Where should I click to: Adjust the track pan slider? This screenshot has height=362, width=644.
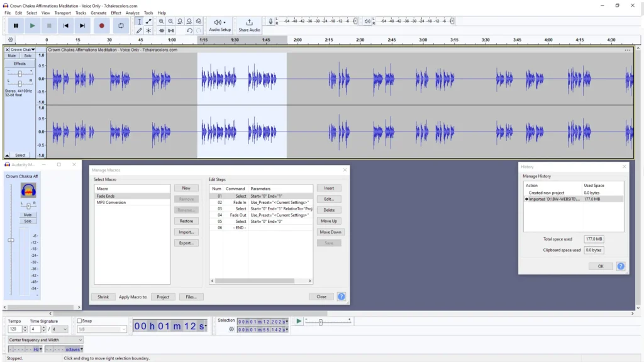[19, 83]
